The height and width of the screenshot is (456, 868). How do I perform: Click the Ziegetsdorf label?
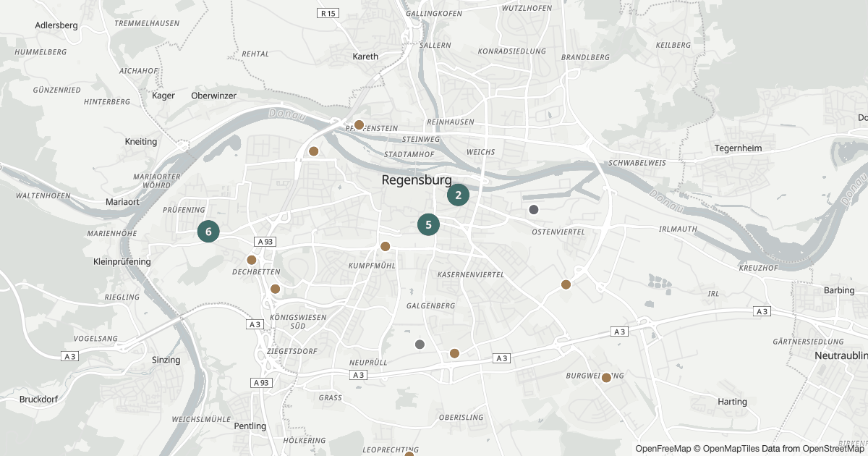click(x=292, y=351)
